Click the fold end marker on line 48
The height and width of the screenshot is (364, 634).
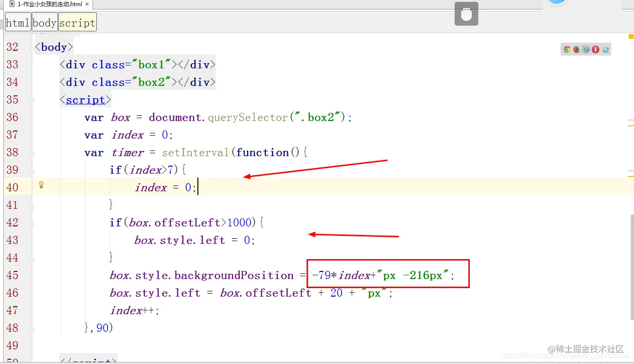click(x=32, y=330)
